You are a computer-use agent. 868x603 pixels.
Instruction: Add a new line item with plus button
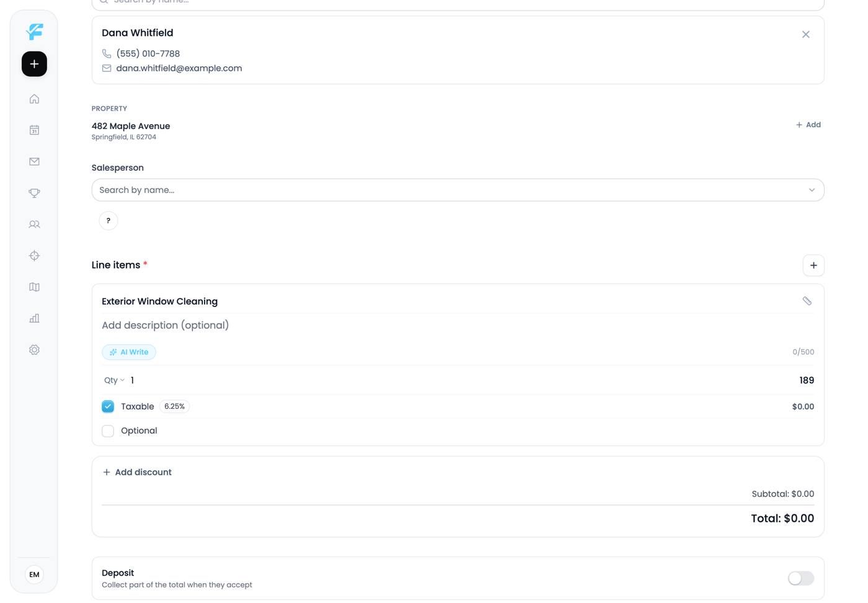[813, 266]
